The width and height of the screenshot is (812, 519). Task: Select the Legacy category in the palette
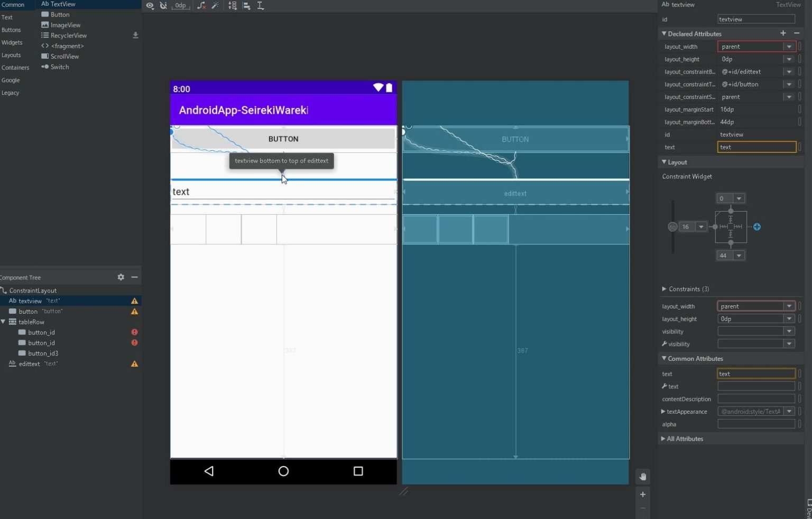coord(11,93)
